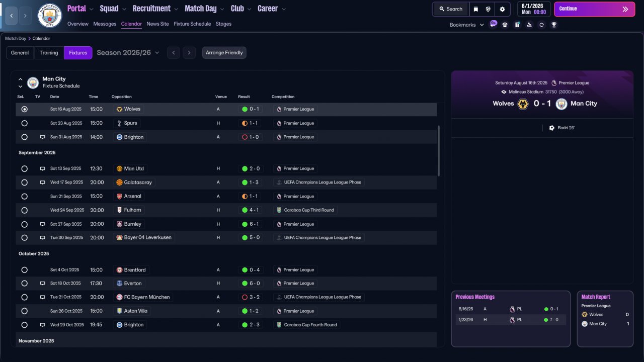
Task: Click the Arrange Friendly button
Action: click(224, 53)
